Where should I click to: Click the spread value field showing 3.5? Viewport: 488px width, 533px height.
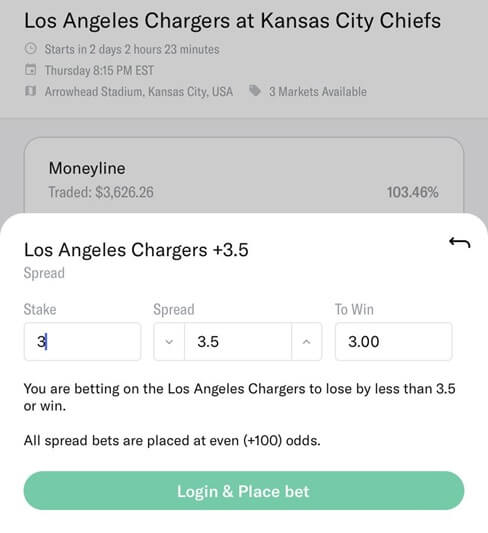tap(238, 342)
